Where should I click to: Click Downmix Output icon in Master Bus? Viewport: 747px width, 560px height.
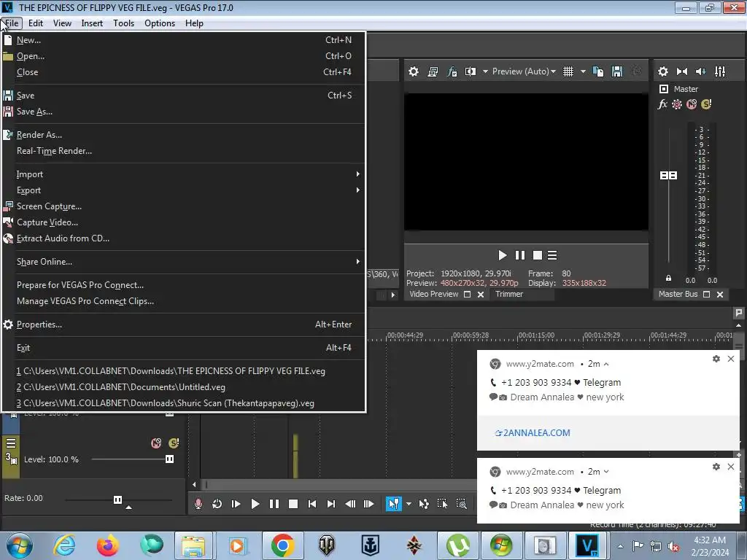(682, 71)
